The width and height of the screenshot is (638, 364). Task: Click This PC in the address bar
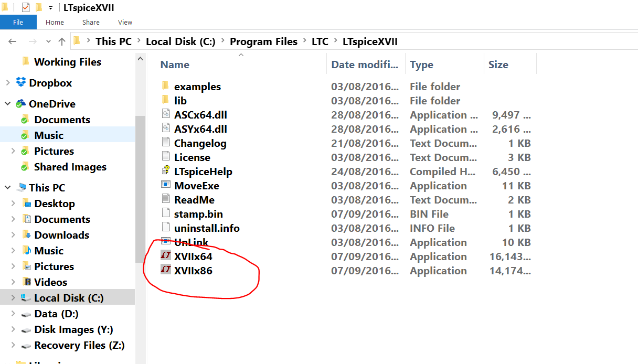113,41
